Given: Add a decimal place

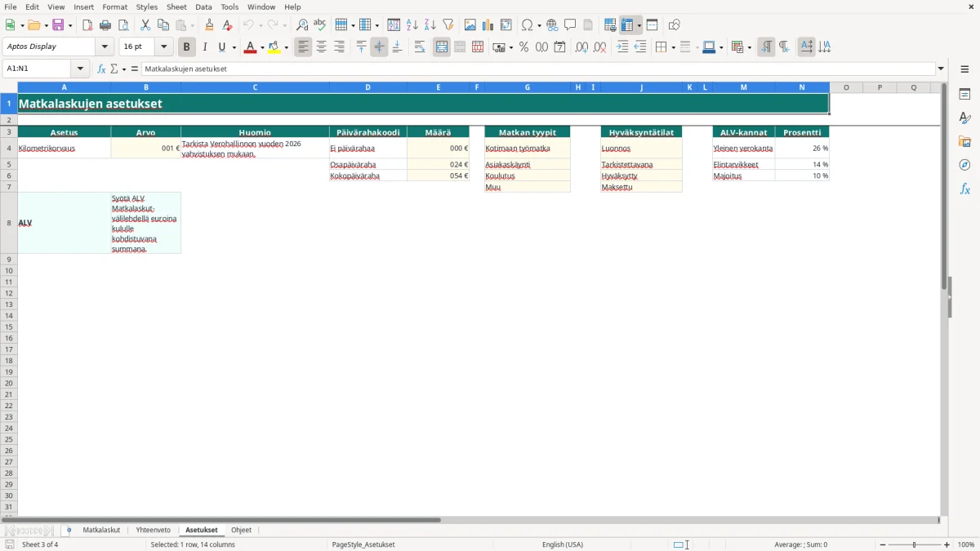Looking at the screenshot, I should pyautogui.click(x=582, y=47).
